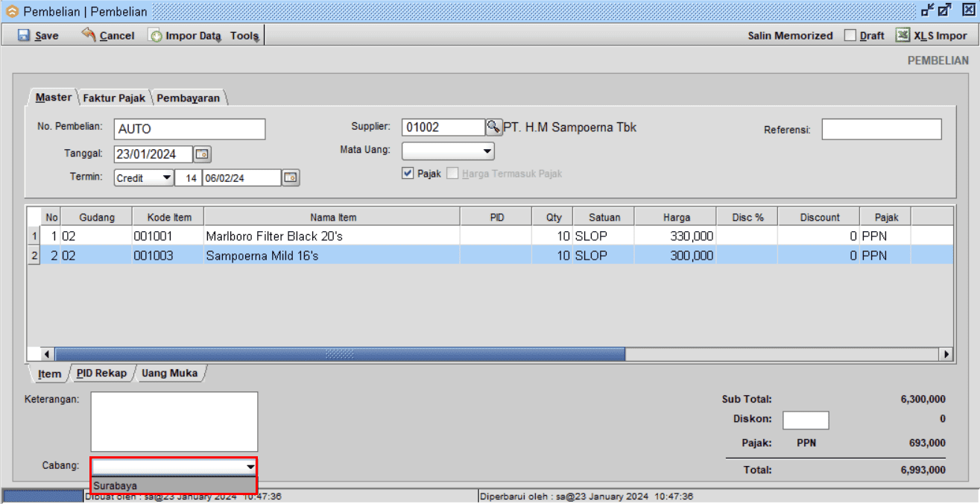Click the Impor Data toolbar icon
Viewport: 980px width, 504px height.
156,36
